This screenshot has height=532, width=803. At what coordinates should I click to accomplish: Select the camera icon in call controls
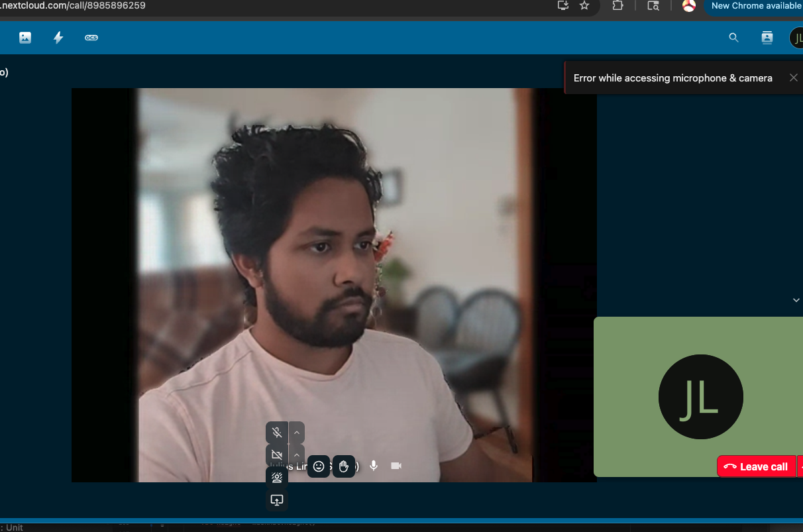pyautogui.click(x=396, y=466)
